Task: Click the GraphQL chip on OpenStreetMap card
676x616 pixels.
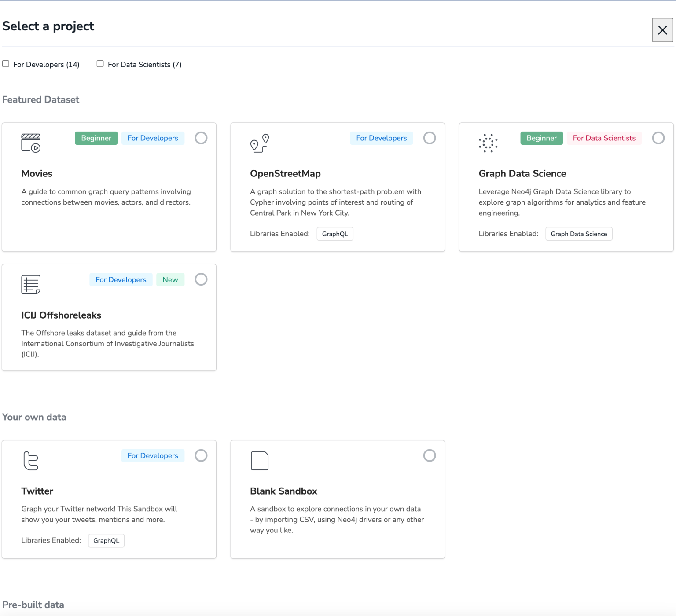Action: pos(334,234)
